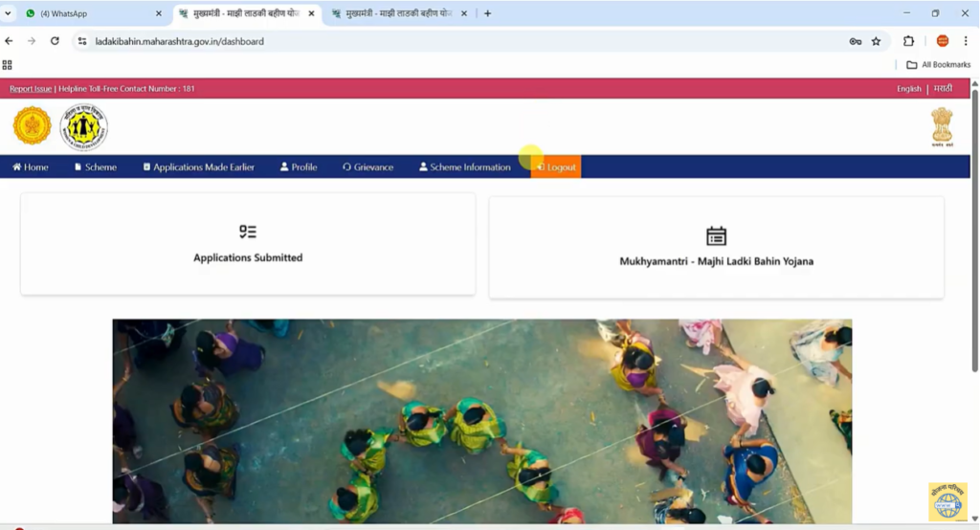The image size is (980, 530).
Task: Open Applications Made Earlier menu item
Action: point(198,167)
